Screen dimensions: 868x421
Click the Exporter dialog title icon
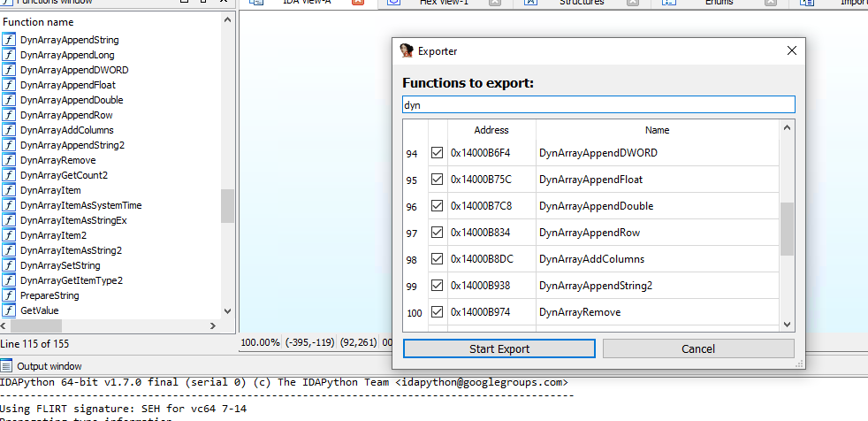pos(407,51)
